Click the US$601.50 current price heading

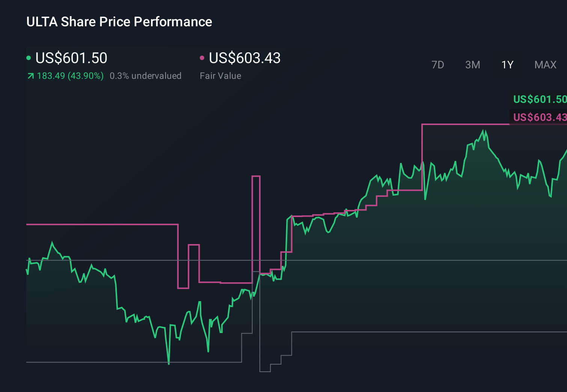tap(71, 58)
